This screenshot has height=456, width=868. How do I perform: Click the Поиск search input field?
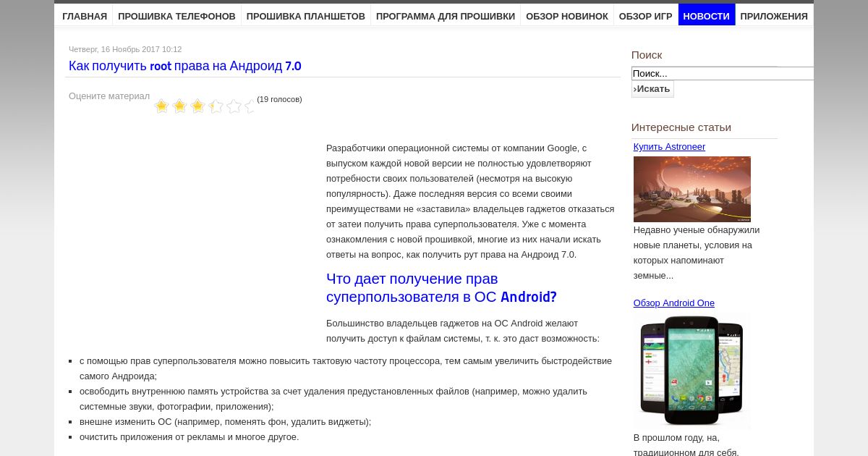point(723,73)
